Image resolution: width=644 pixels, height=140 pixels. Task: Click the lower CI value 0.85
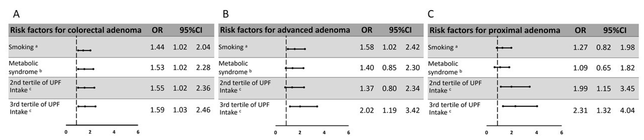(x=389, y=68)
